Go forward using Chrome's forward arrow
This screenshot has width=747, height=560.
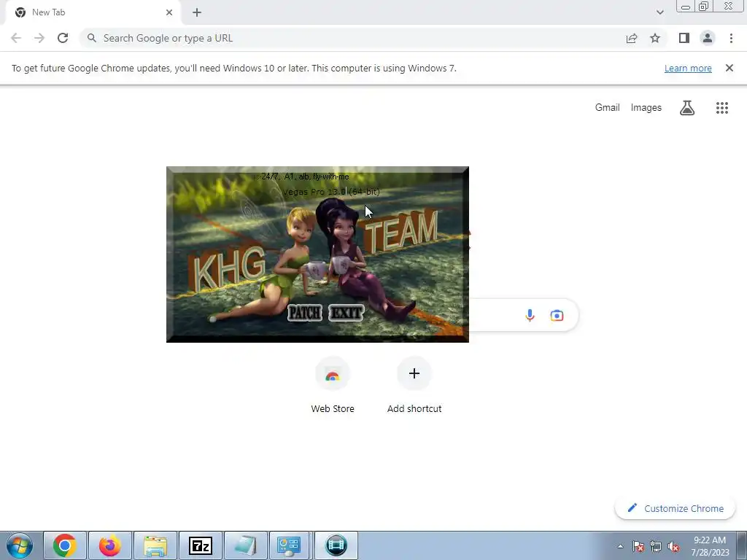click(39, 38)
